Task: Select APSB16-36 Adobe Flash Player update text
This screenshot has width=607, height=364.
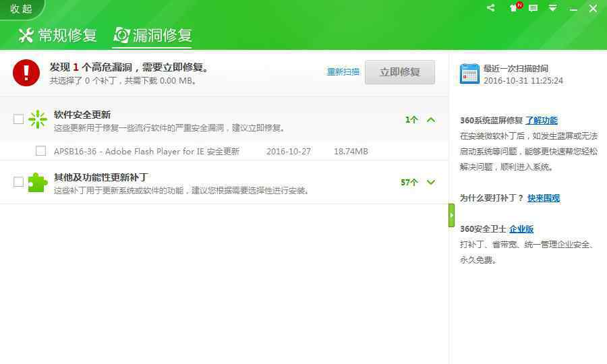Action: (x=146, y=151)
